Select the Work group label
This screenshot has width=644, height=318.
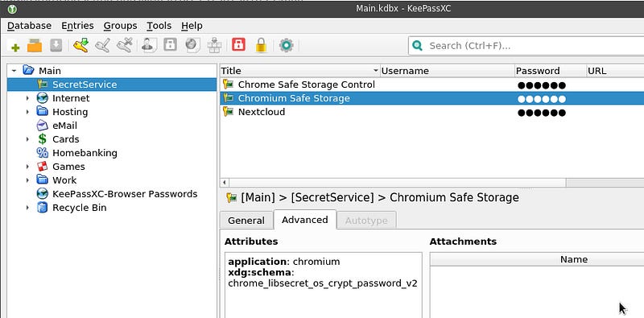pyautogui.click(x=64, y=180)
